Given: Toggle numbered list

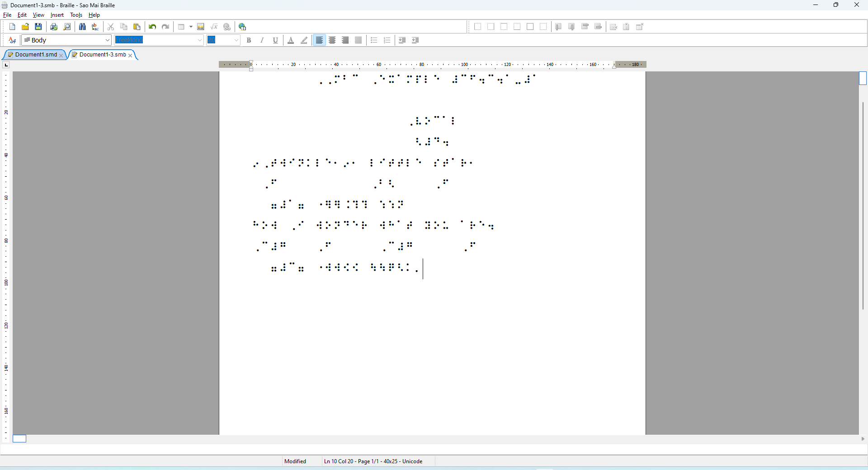Looking at the screenshot, I should [x=387, y=40].
